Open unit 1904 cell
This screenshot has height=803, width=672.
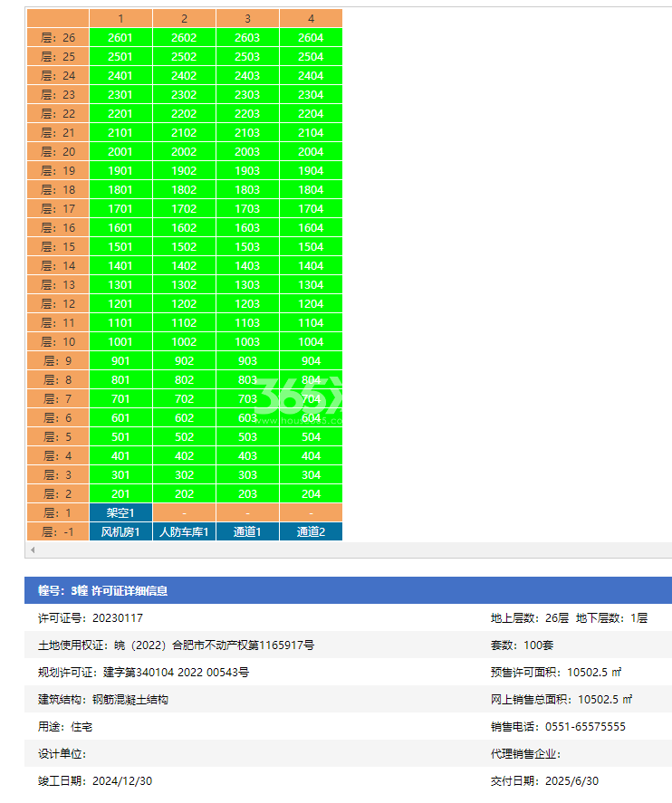[311, 170]
